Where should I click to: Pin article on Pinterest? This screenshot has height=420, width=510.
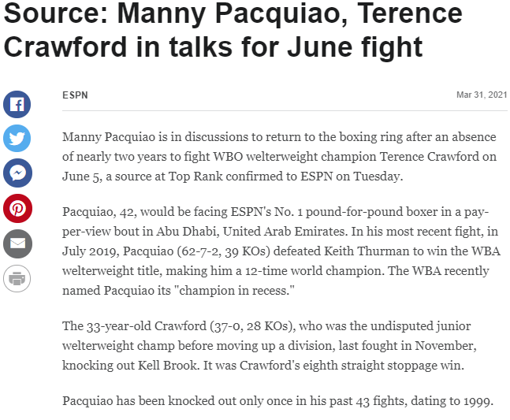17,208
